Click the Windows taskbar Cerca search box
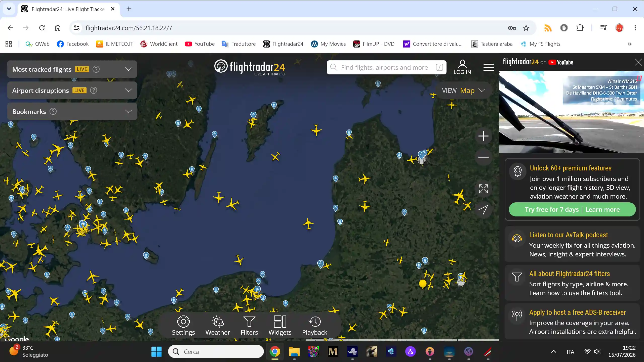Viewport: 644px width, 362px height. click(216, 351)
